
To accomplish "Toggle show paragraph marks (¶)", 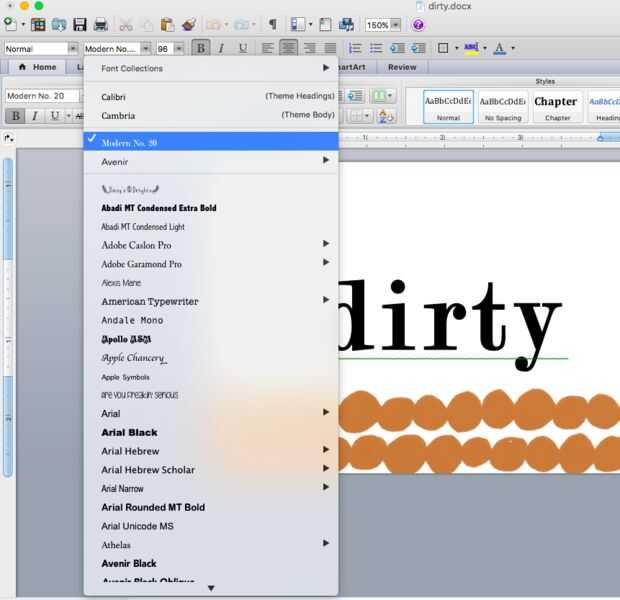I will tap(272, 25).
